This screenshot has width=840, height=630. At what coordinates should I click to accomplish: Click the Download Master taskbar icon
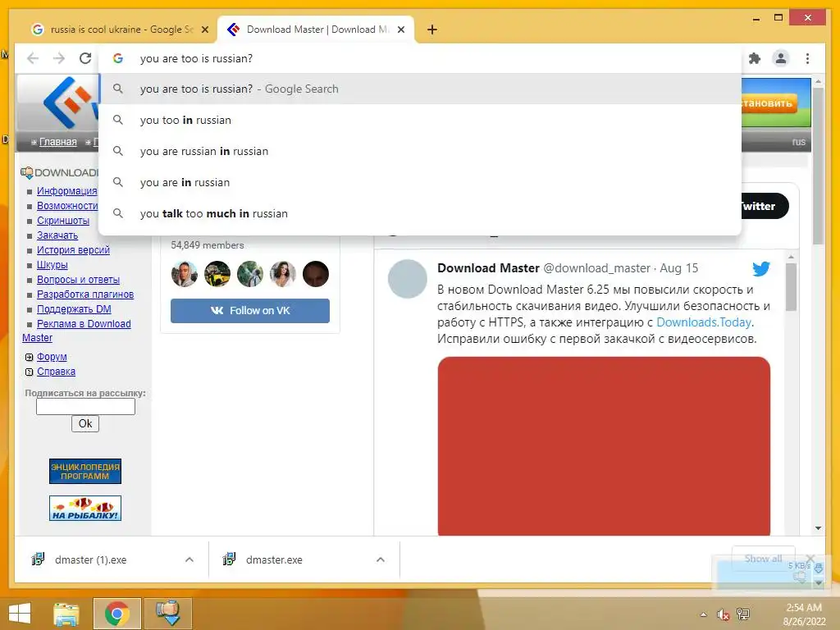[167, 614]
